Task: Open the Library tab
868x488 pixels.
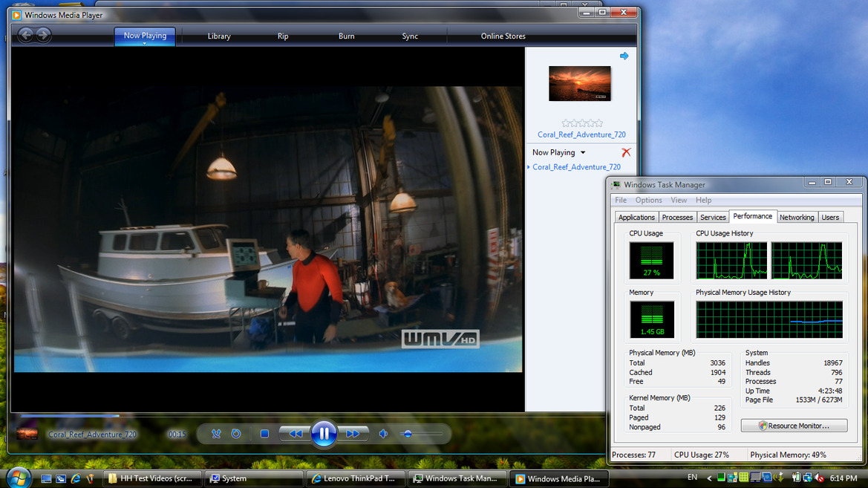Action: pyautogui.click(x=218, y=36)
